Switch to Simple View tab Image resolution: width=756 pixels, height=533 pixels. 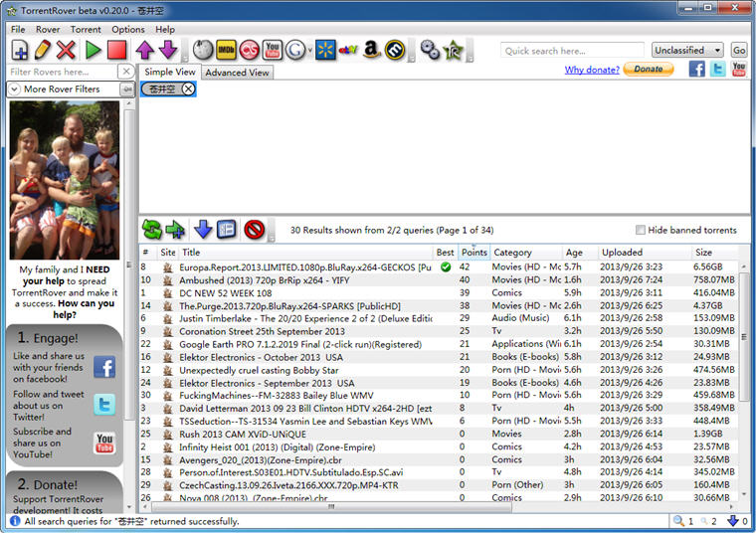tap(170, 72)
